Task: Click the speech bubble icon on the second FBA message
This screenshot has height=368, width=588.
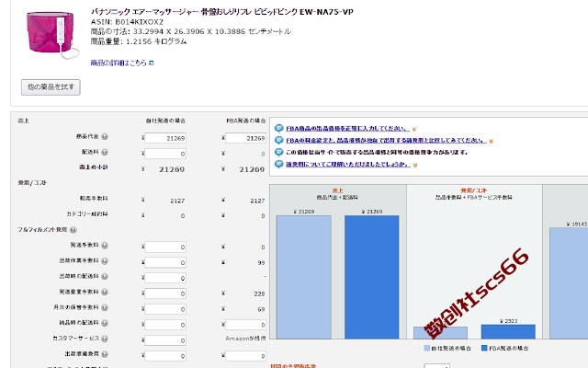Action: tap(278, 141)
